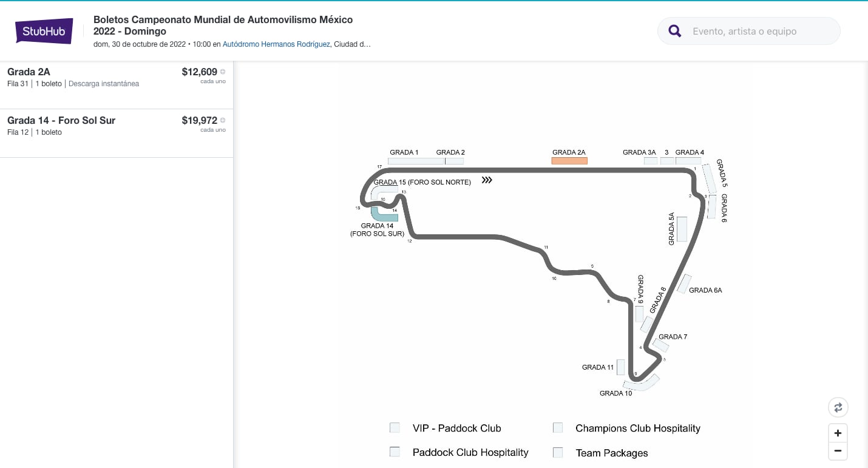Toggle the Champions Club Hospitality filter
This screenshot has height=468, width=868.
pos(557,427)
